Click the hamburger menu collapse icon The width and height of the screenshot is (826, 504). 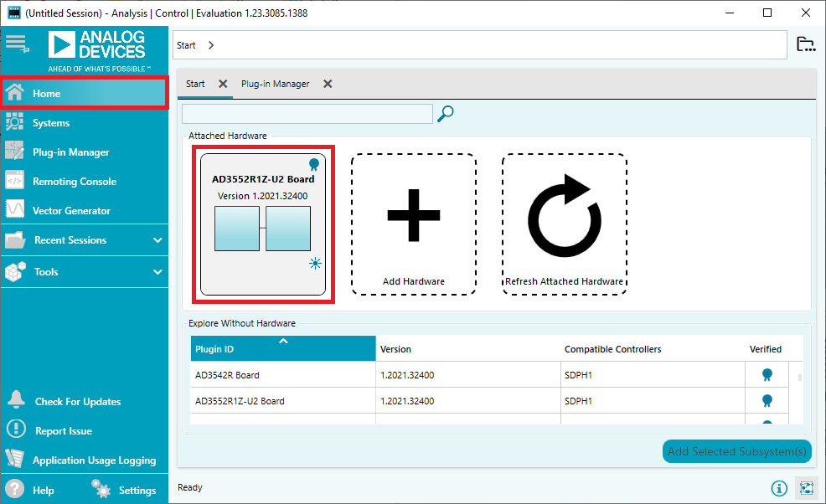pos(17,43)
